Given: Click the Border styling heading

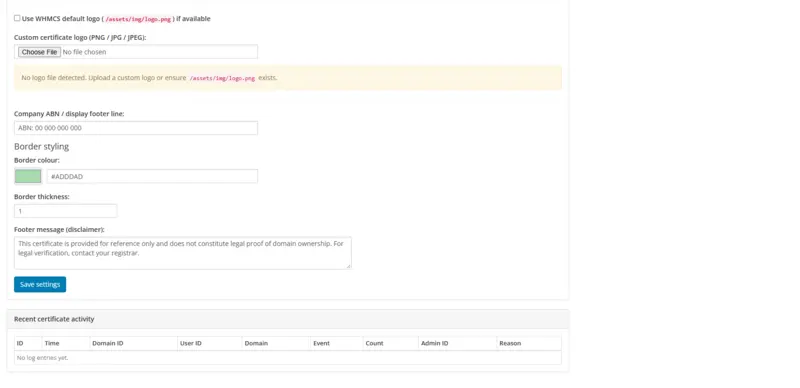Looking at the screenshot, I should tap(41, 147).
